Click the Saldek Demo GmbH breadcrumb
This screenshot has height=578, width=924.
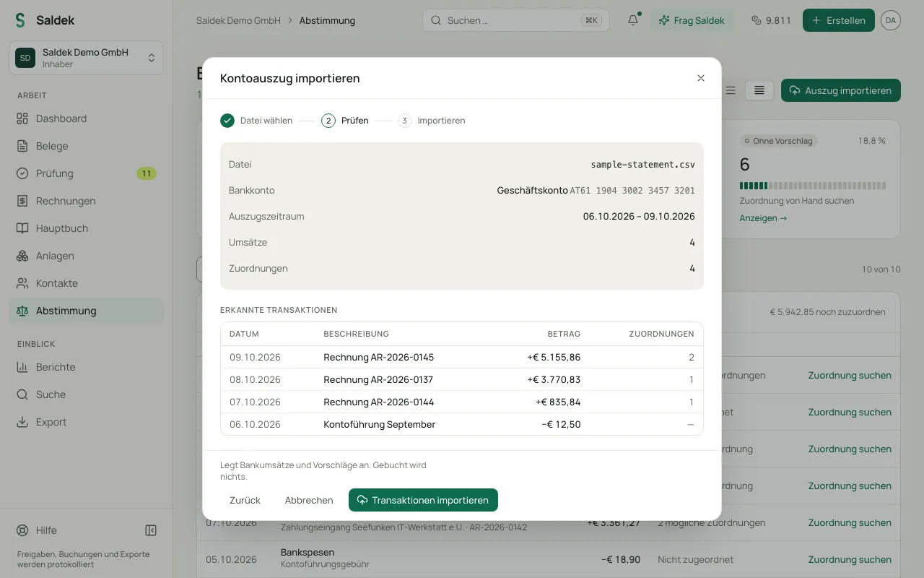click(x=238, y=20)
